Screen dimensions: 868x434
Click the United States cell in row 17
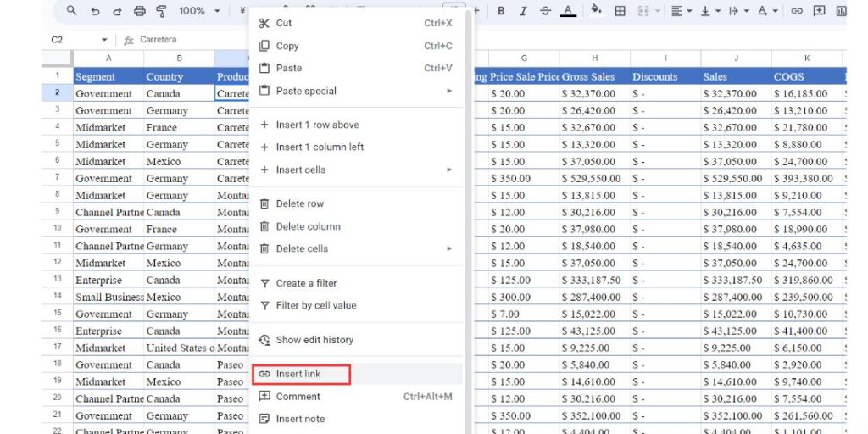180,348
